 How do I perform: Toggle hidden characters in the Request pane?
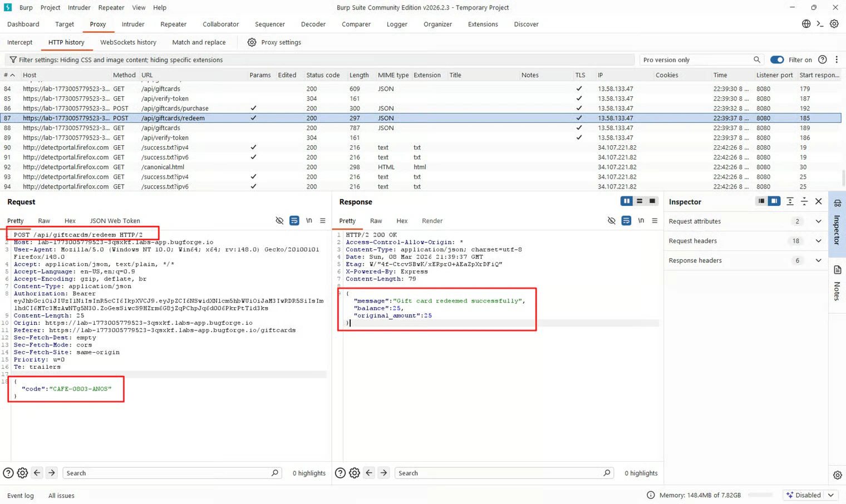pyautogui.click(x=279, y=221)
